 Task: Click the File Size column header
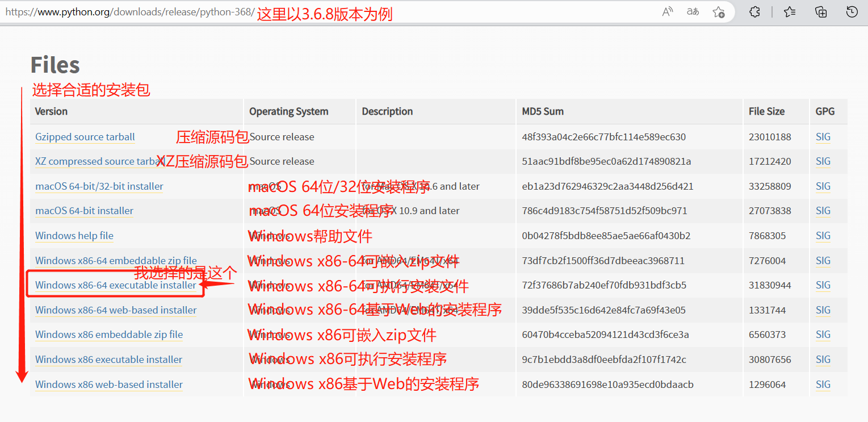point(766,111)
